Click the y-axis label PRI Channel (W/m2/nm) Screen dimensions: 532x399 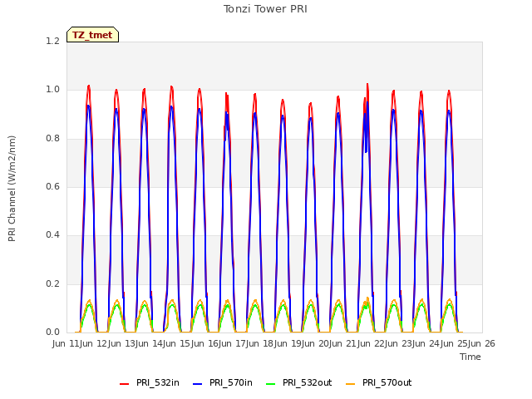12,189
